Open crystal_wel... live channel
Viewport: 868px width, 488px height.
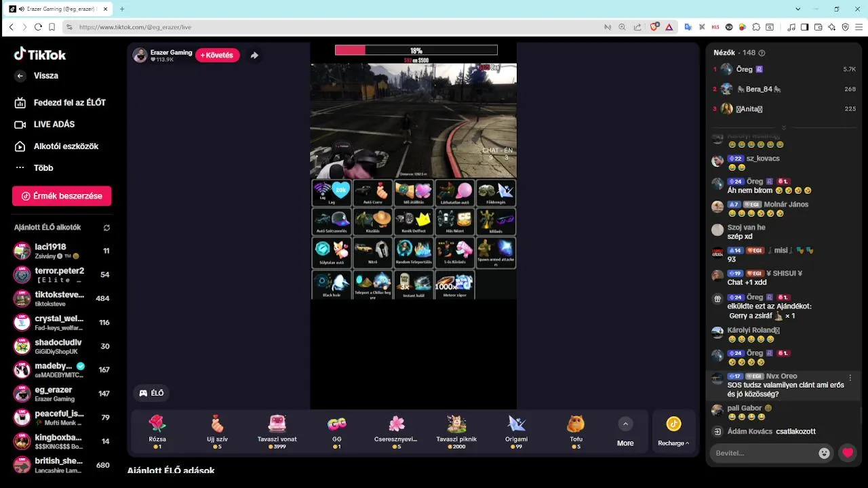[62, 322]
